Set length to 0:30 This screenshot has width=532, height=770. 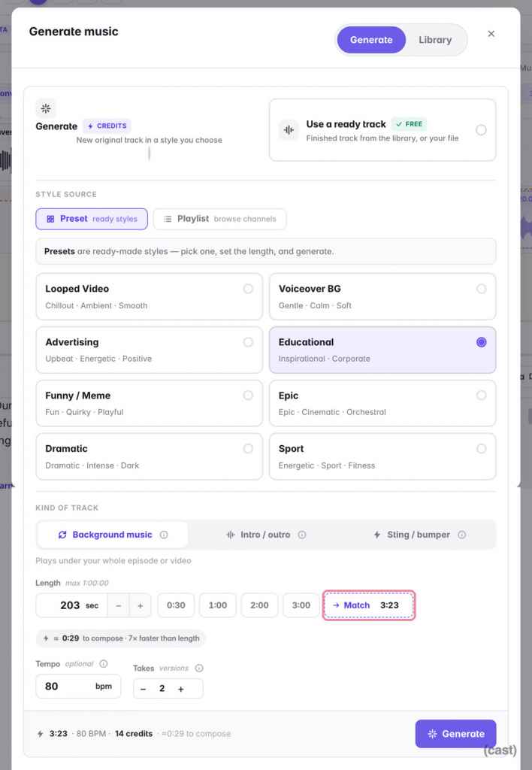coord(176,605)
